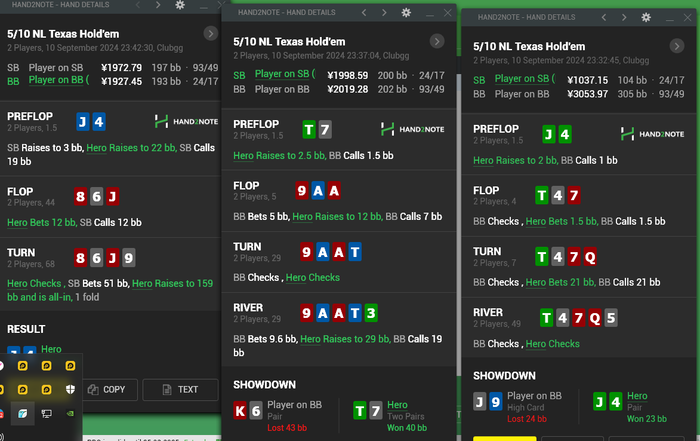Go to next hand in the right window
700x441 pixels.
tap(624, 17)
